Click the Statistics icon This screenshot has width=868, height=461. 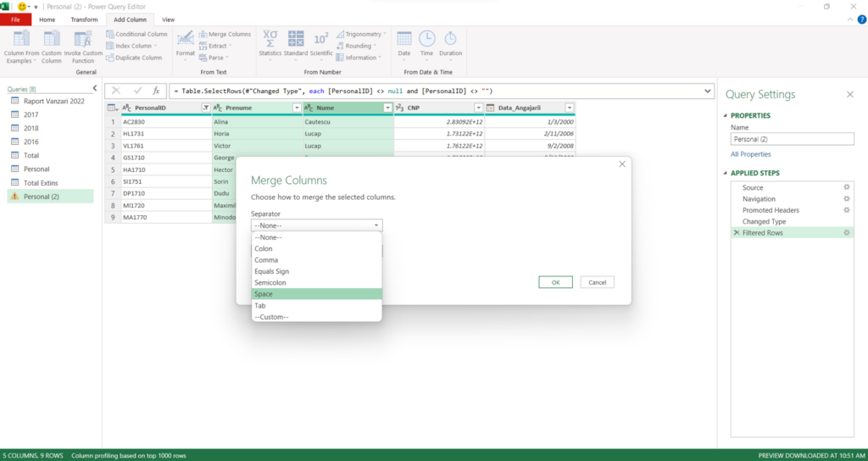click(x=270, y=39)
